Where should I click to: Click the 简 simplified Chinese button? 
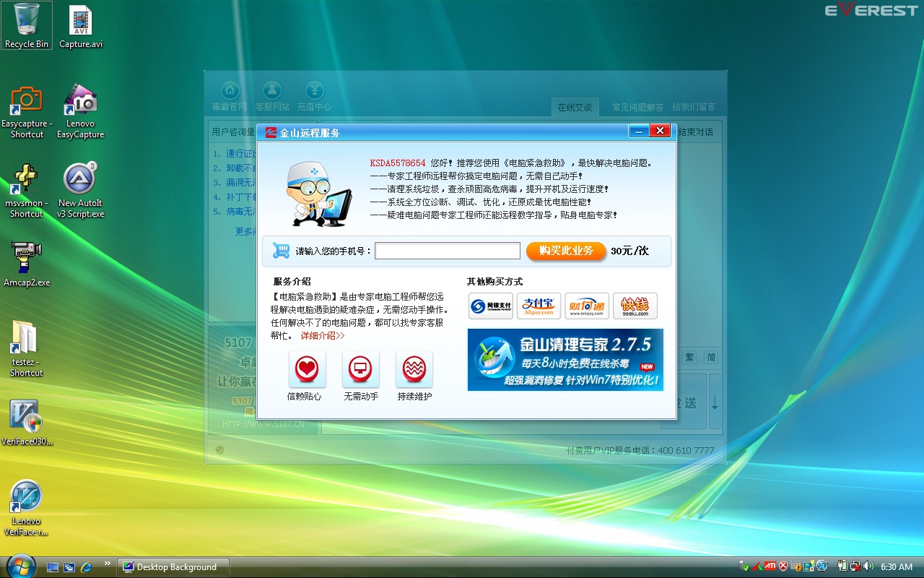(x=712, y=357)
